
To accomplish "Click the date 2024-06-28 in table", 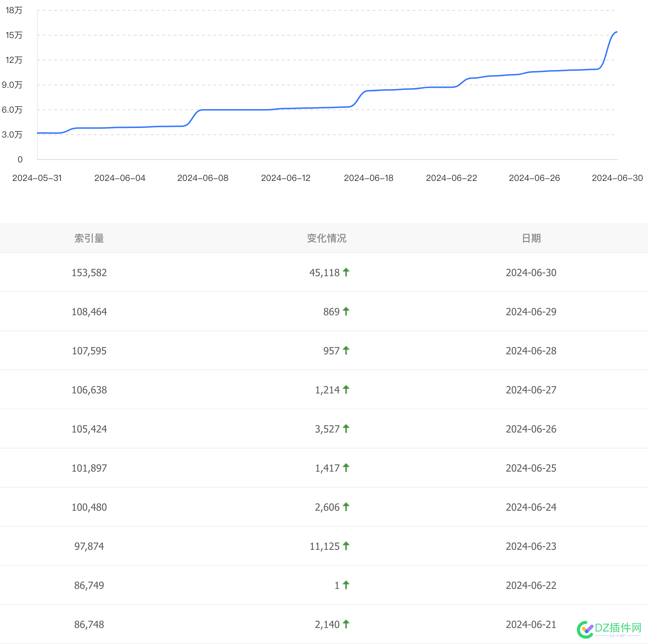I will (x=531, y=351).
